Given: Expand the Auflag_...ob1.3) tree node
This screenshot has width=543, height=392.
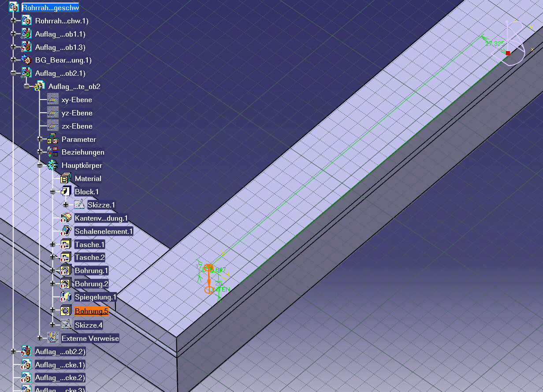Looking at the screenshot, I should tap(13, 47).
